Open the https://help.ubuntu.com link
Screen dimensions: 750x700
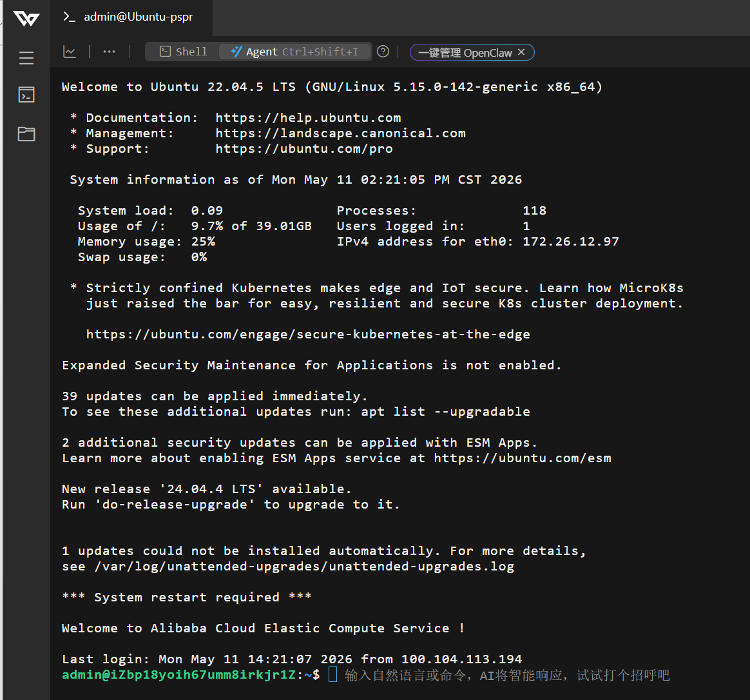pos(308,118)
